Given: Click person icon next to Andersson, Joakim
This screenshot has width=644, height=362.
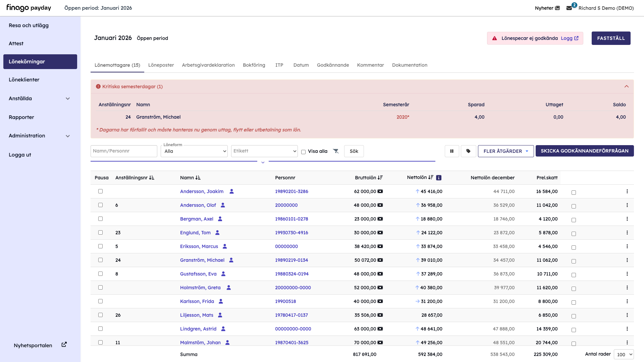Looking at the screenshot, I should click(x=231, y=191).
